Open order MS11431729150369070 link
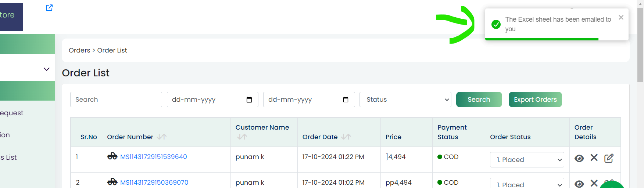Image resolution: width=644 pixels, height=188 pixels. click(x=154, y=182)
